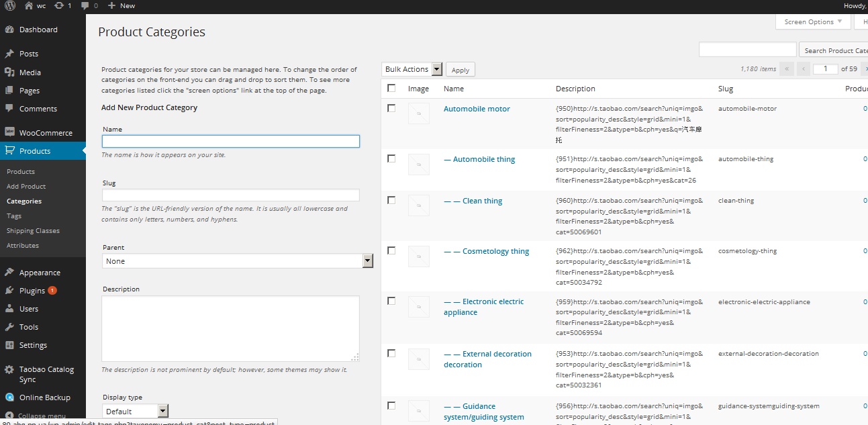
Task: Open the comments bubble in admin bar
Action: (85, 5)
